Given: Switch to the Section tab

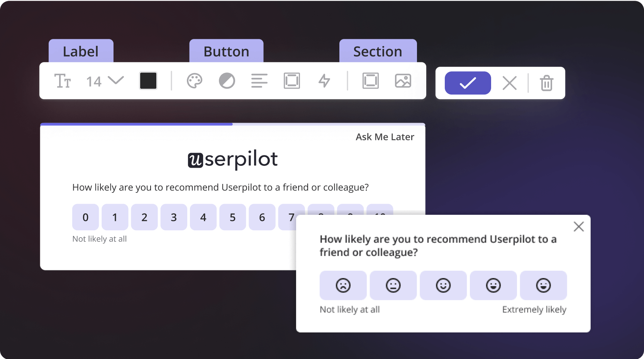Looking at the screenshot, I should [x=378, y=51].
